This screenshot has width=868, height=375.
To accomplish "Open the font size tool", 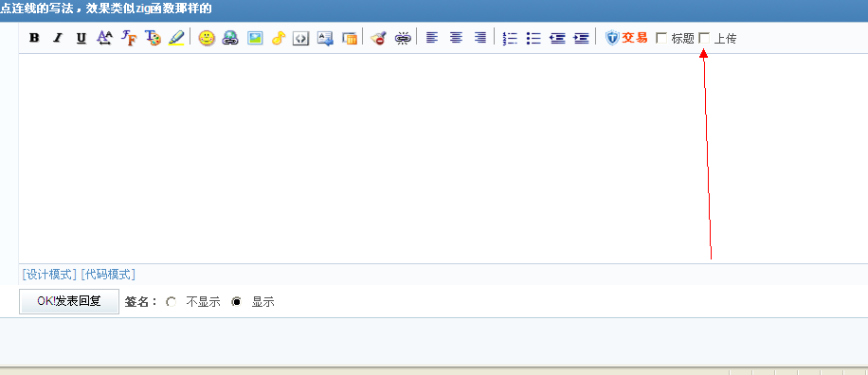I will point(104,38).
